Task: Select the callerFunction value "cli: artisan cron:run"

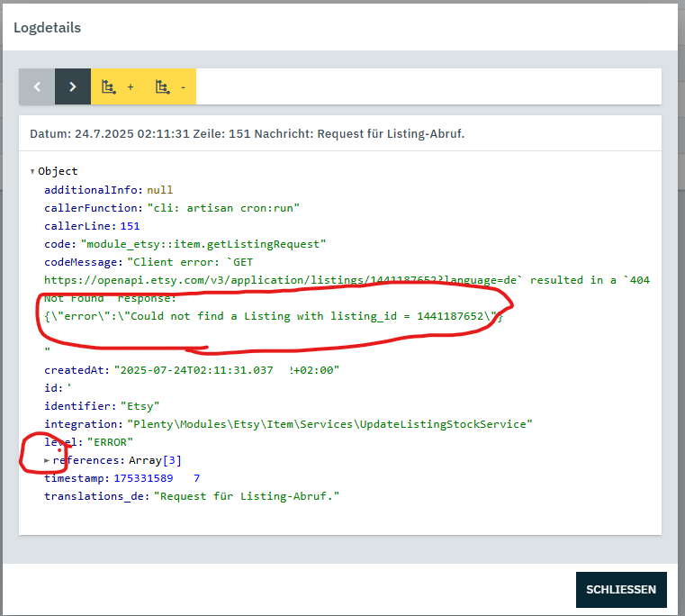Action: click(223, 208)
